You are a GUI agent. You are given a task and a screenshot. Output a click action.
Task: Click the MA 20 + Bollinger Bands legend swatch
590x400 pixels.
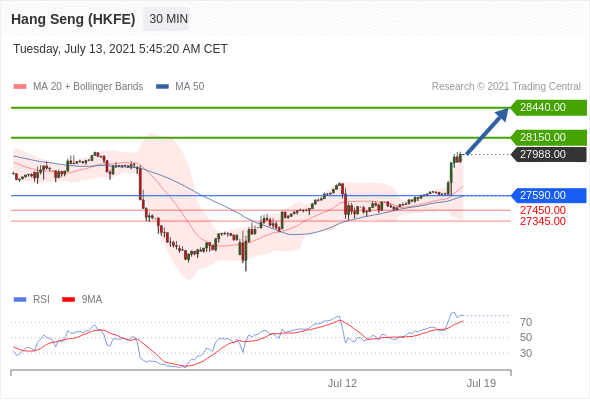point(20,87)
